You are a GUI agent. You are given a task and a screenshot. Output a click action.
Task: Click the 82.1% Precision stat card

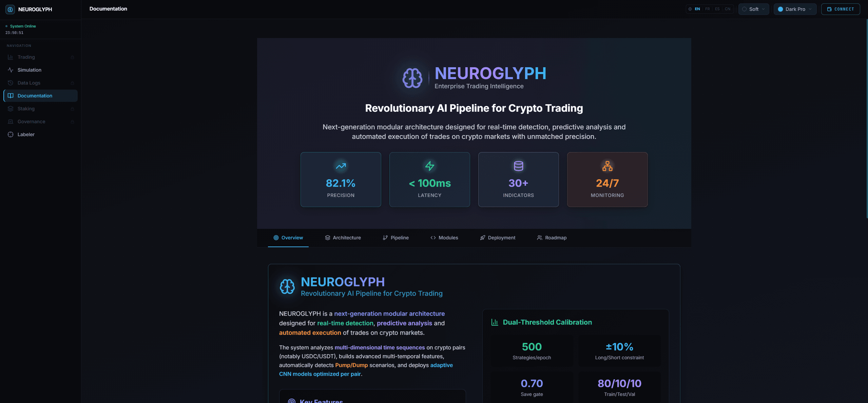[x=341, y=179]
